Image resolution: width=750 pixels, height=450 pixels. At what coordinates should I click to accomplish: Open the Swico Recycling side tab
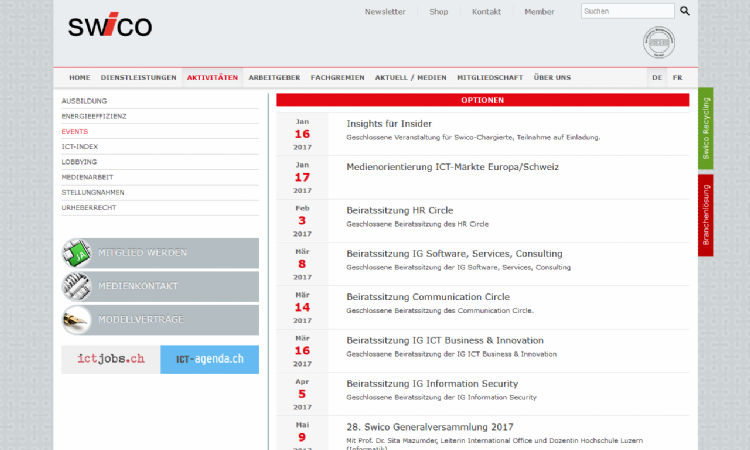point(705,128)
